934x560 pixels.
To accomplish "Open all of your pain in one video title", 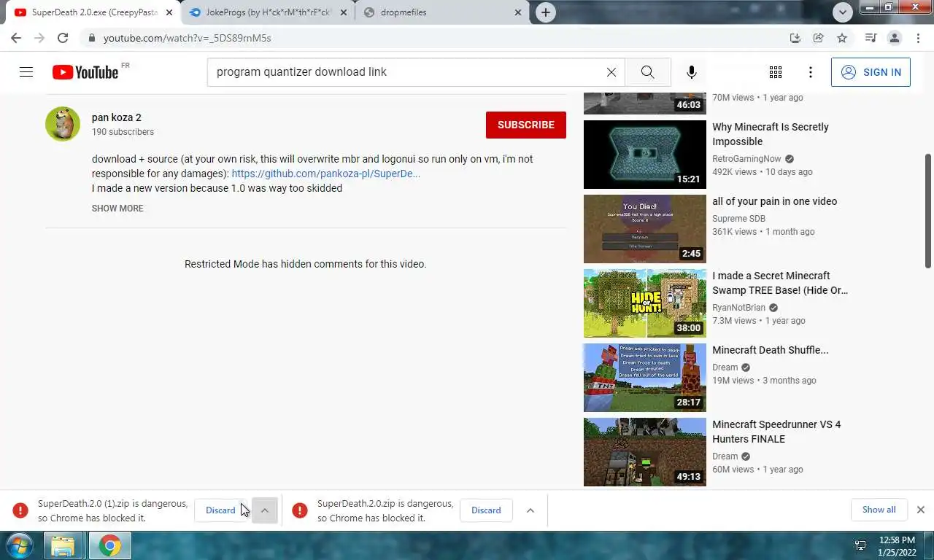I will coord(775,201).
